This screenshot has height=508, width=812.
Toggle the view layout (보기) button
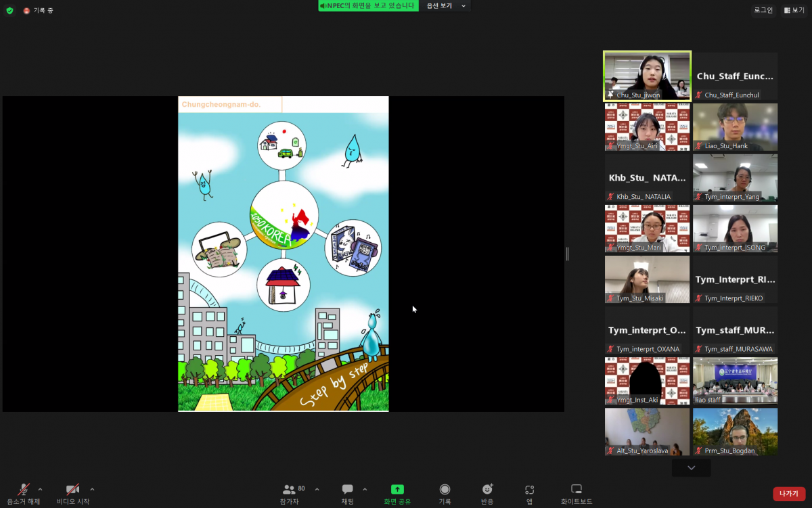tap(794, 10)
